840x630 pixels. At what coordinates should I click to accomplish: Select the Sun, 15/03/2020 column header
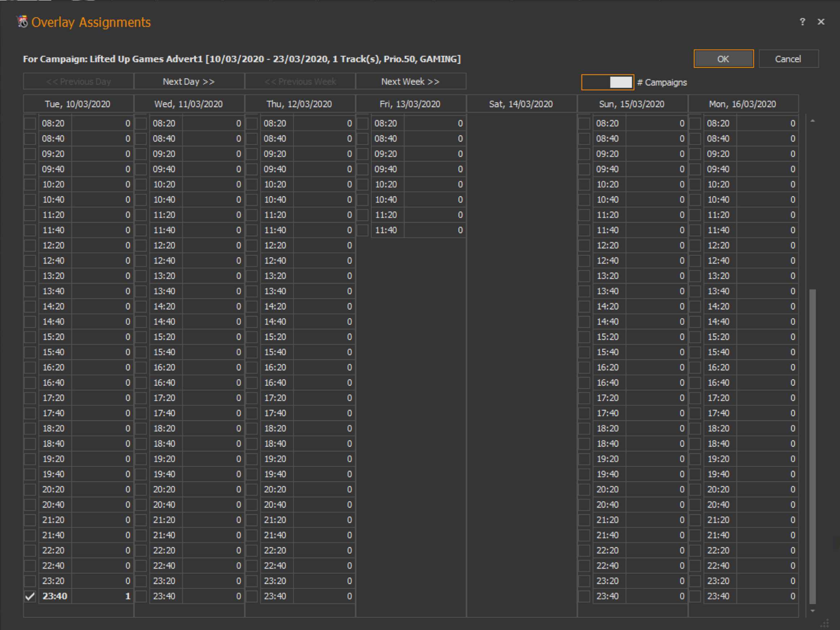[x=632, y=104]
